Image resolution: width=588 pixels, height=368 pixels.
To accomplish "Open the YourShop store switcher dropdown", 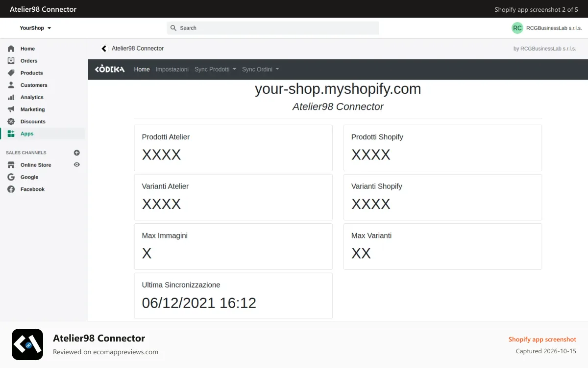I will click(x=35, y=28).
